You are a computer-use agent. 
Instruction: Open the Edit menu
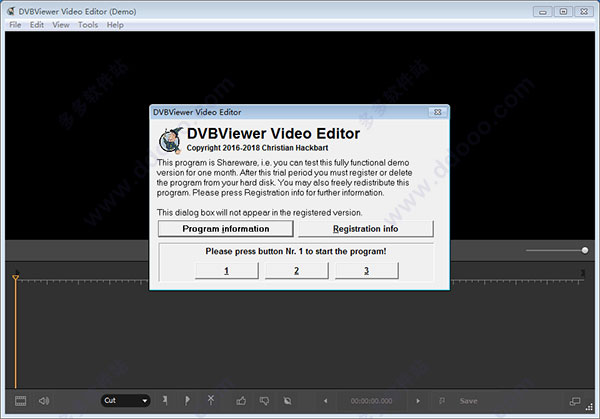[37, 25]
